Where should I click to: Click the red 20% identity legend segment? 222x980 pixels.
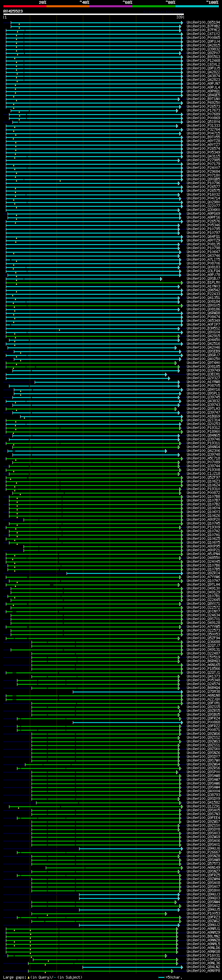click(x=25, y=6)
